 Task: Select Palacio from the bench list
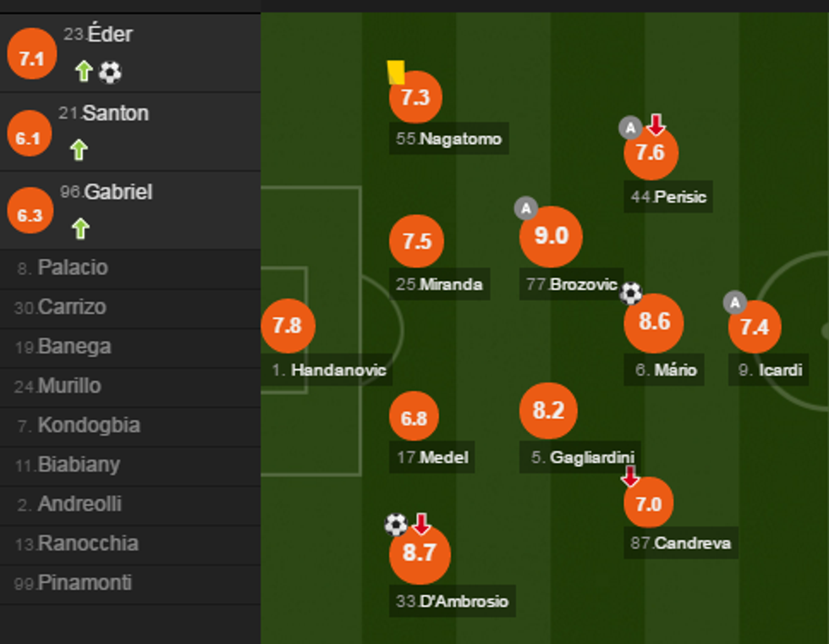click(73, 268)
